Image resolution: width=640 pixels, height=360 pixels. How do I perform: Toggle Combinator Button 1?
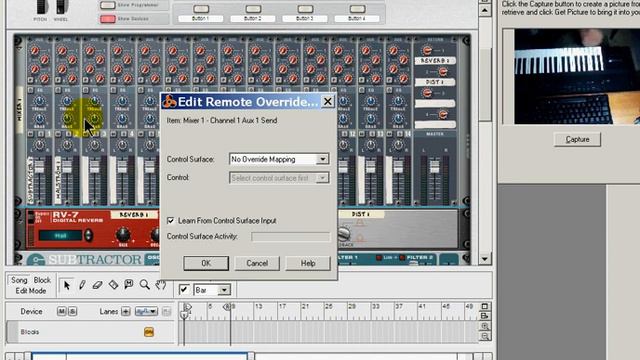201,9
